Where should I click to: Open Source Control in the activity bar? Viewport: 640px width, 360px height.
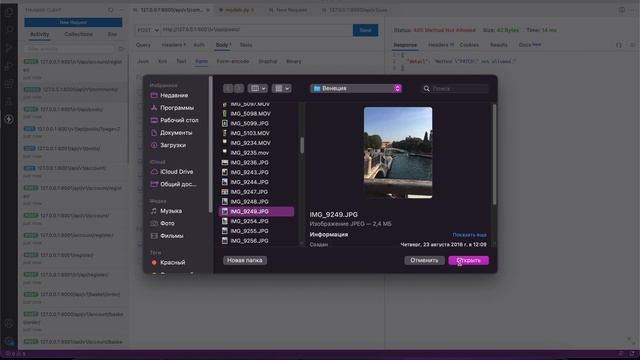pos(9,48)
